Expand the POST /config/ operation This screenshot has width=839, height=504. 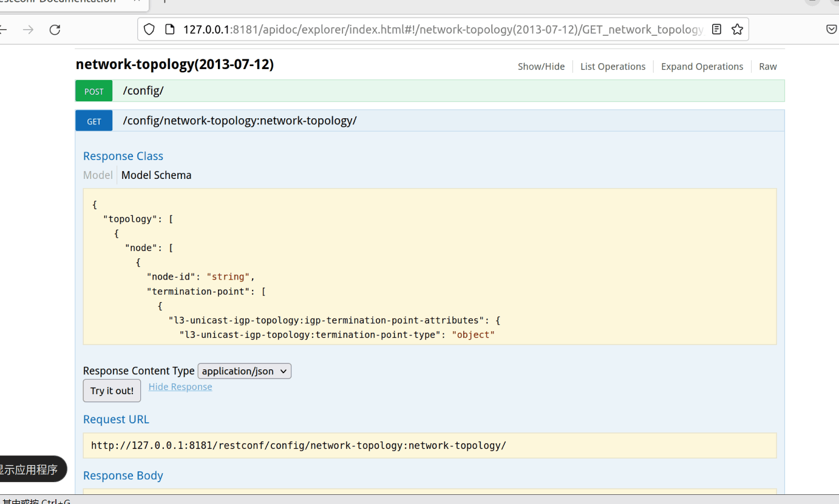click(143, 91)
